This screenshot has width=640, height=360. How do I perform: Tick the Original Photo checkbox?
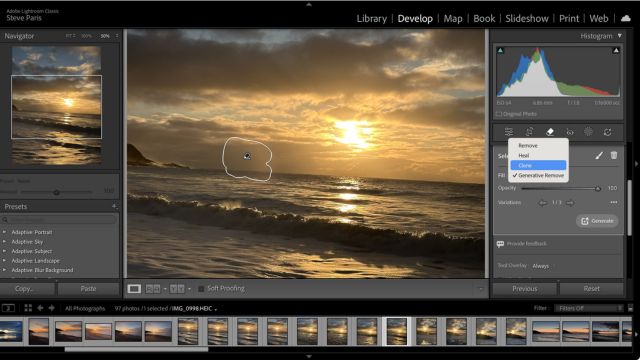click(499, 114)
